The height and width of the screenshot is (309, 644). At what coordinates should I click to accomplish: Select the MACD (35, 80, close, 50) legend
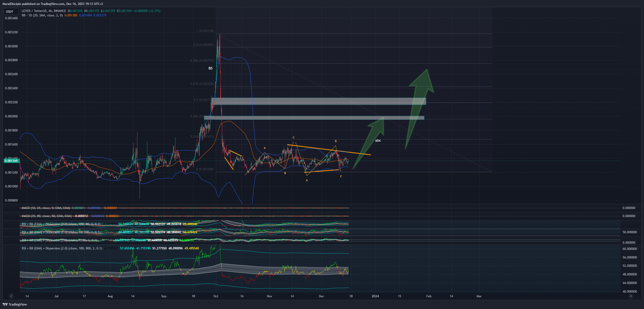(x=47, y=216)
